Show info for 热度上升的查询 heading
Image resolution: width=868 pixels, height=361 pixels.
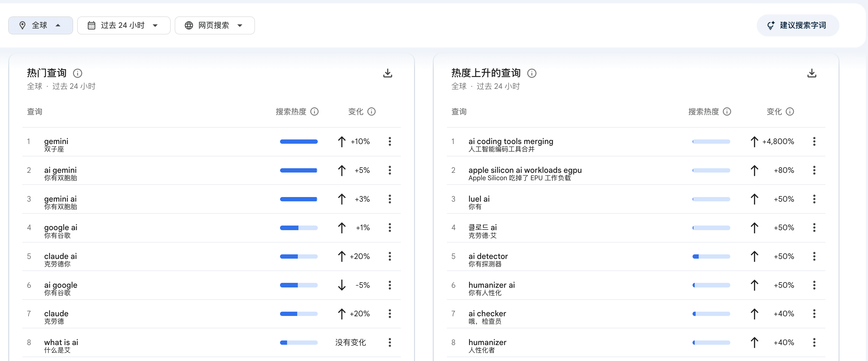pyautogui.click(x=532, y=73)
